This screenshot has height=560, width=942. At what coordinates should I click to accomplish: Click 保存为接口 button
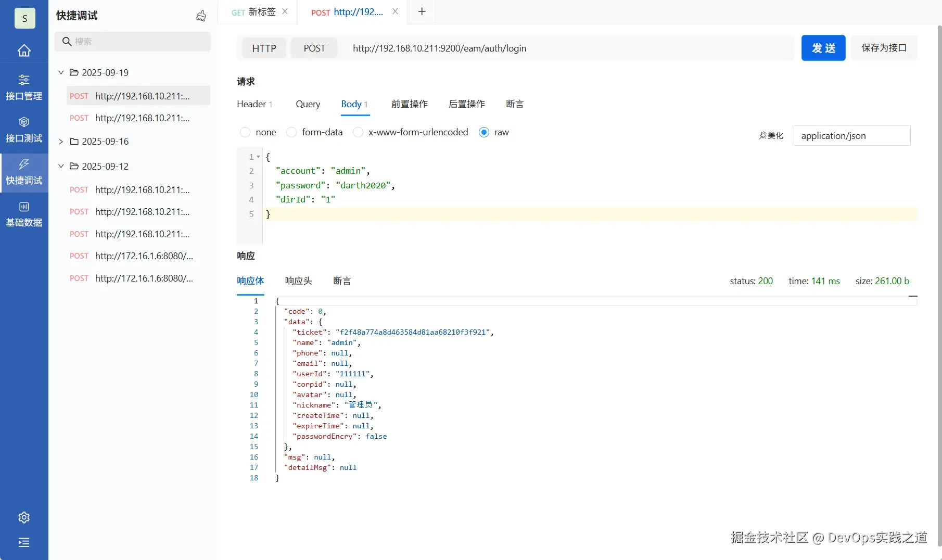pyautogui.click(x=884, y=48)
